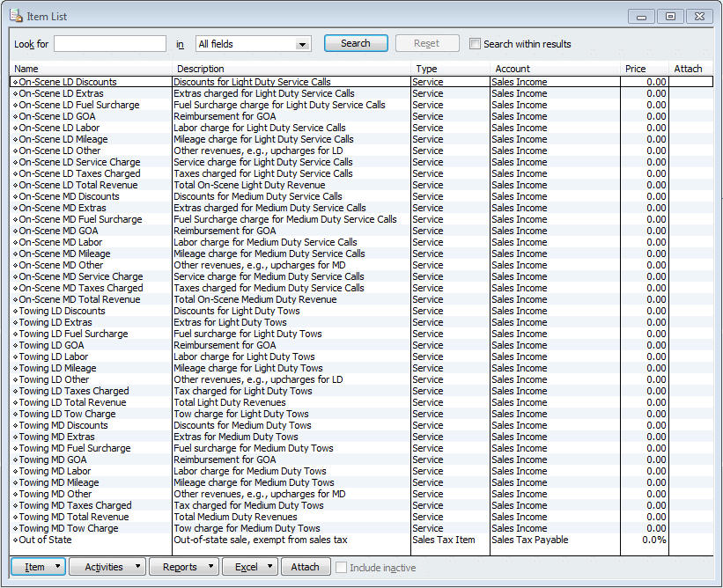Click the diamond icon beside Out of State
Screen dimensions: 723x588
click(x=15, y=540)
